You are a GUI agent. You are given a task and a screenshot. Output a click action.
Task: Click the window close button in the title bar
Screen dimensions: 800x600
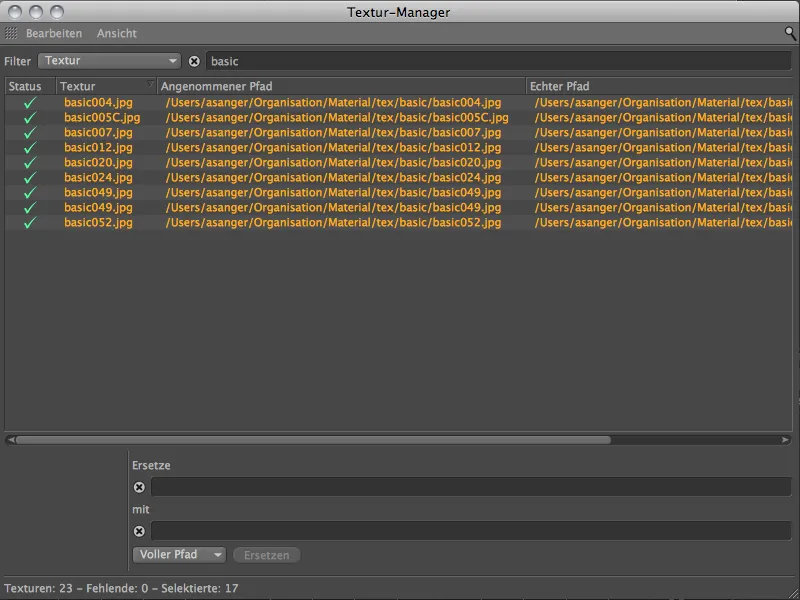coord(15,12)
